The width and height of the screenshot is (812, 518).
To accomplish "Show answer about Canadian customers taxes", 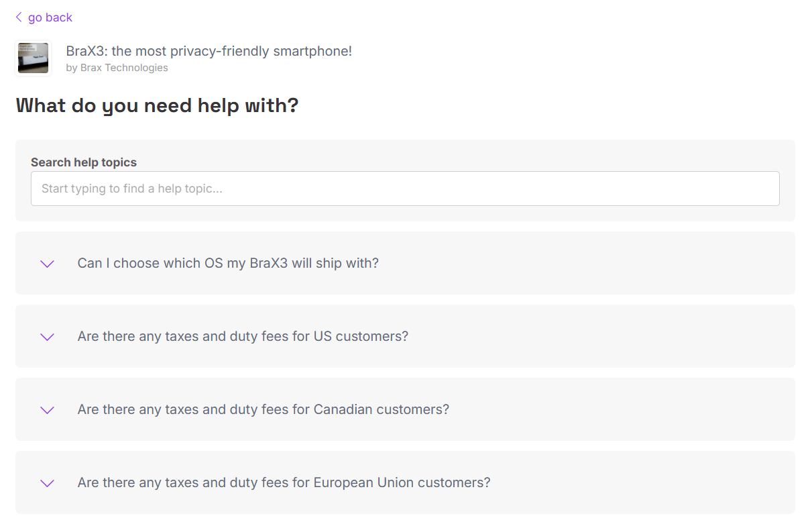I will point(263,410).
